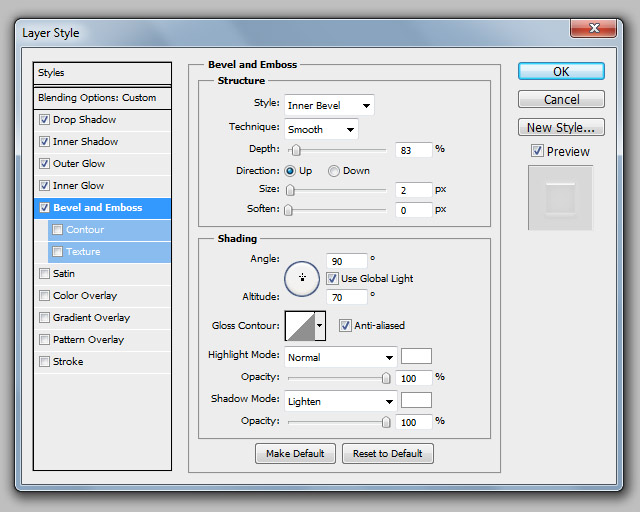Viewport: 640px width, 512px height.
Task: Uncheck the Outer Glow checkbox
Action: point(44,164)
